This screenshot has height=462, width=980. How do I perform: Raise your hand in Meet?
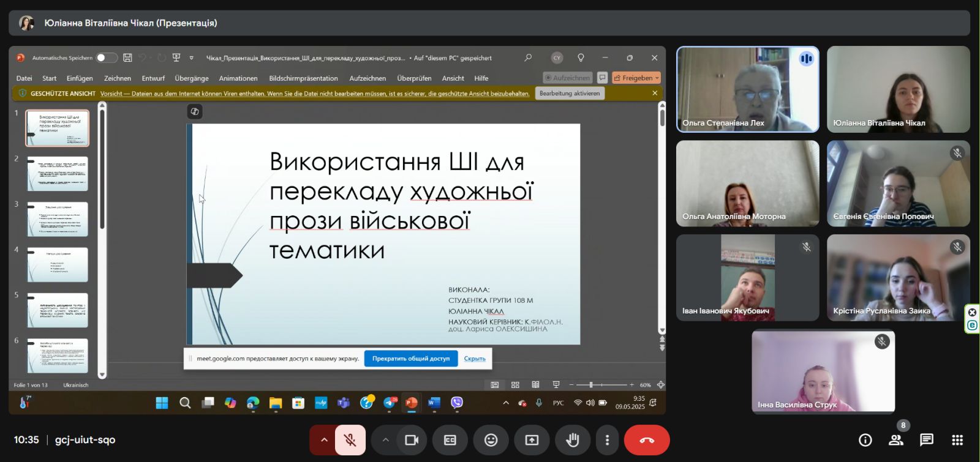click(x=573, y=440)
